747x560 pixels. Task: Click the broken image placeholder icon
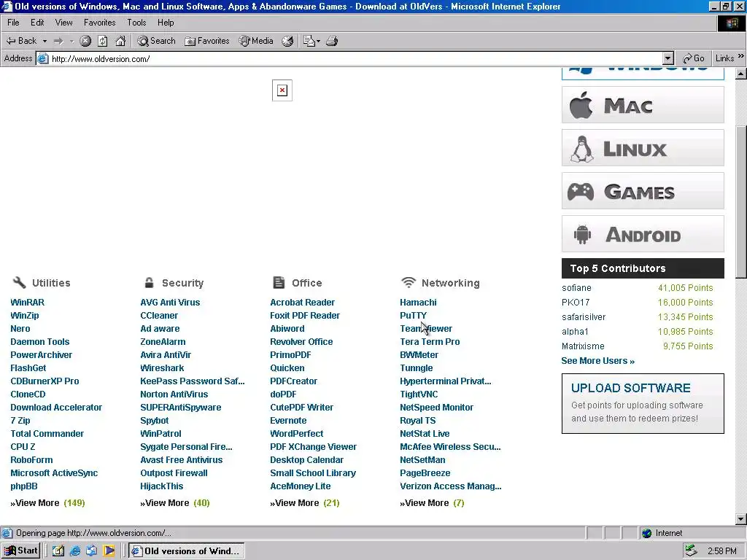pyautogui.click(x=282, y=90)
